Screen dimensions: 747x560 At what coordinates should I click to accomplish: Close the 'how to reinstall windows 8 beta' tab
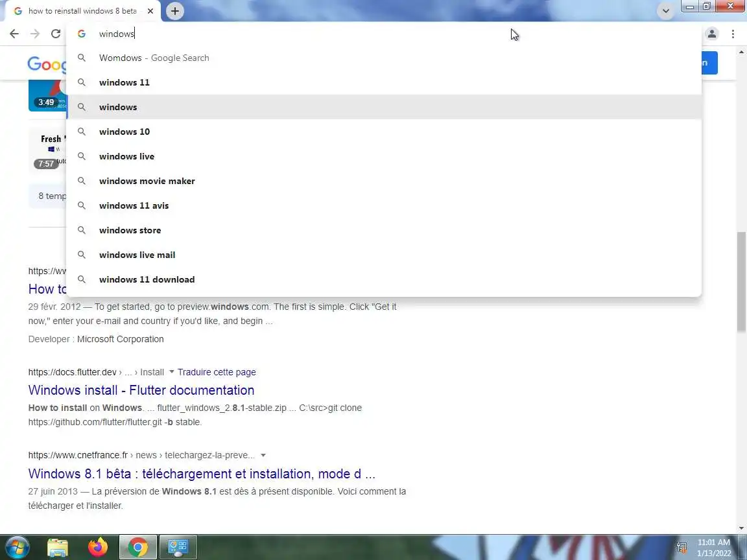pos(150,11)
